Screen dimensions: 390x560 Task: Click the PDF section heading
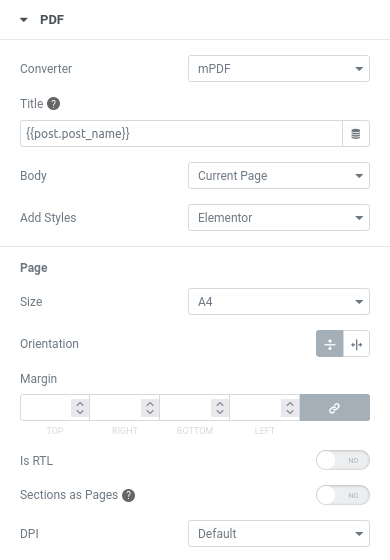pos(52,20)
